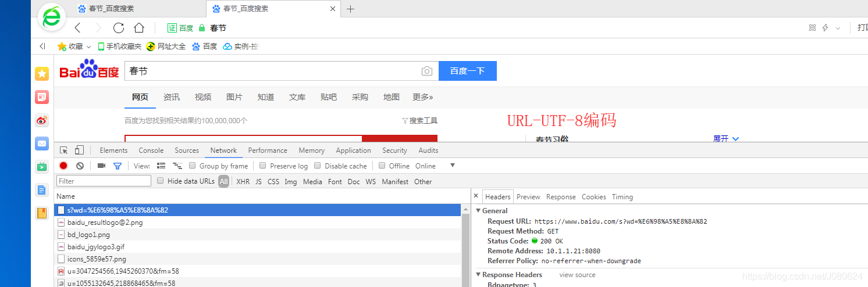
Task: Click the camera image-search icon in Baidu search box
Action: (427, 71)
